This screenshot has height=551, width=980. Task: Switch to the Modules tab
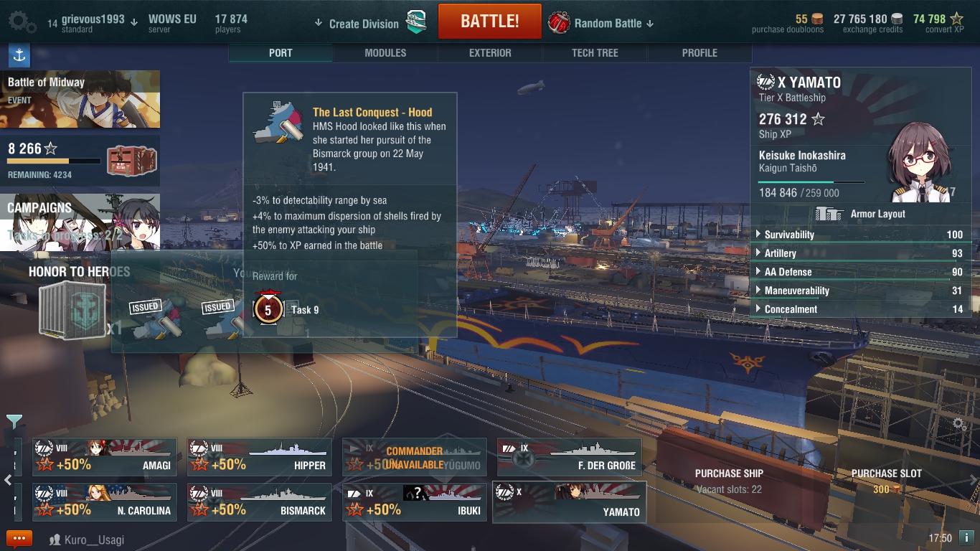point(385,53)
